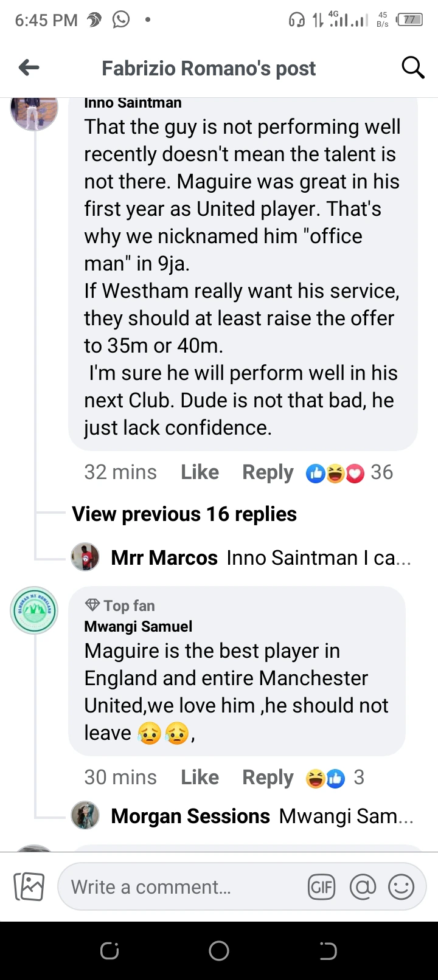Viewport: 438px width, 980px height.
Task: Focus the Write a comment field
Action: click(x=182, y=887)
